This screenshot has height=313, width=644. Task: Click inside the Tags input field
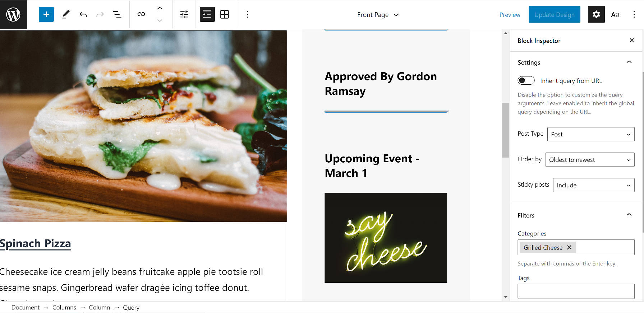click(576, 291)
